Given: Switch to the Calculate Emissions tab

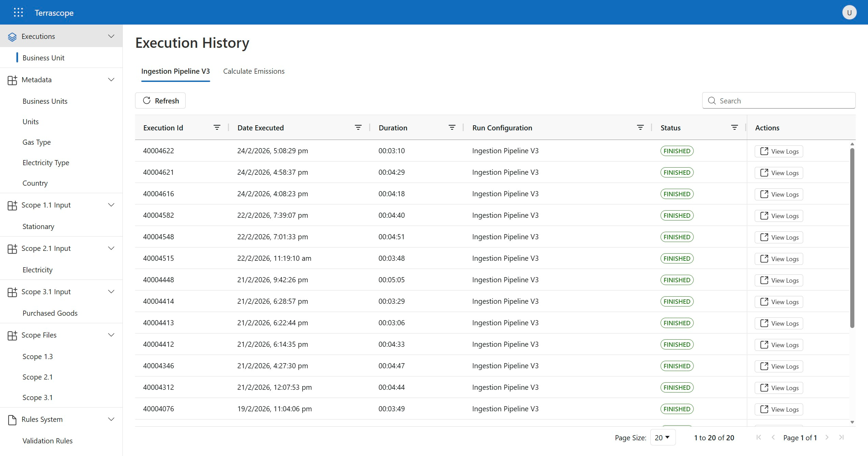Looking at the screenshot, I should point(254,71).
